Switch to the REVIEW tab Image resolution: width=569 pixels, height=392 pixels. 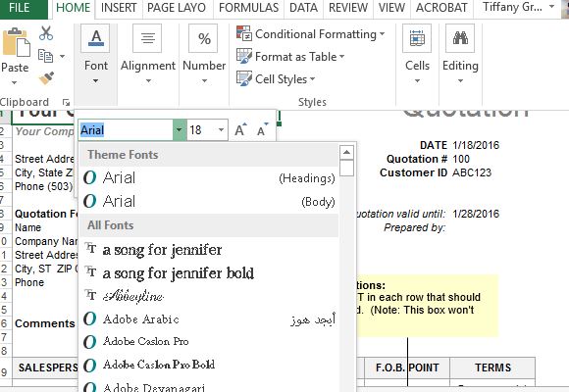347,8
